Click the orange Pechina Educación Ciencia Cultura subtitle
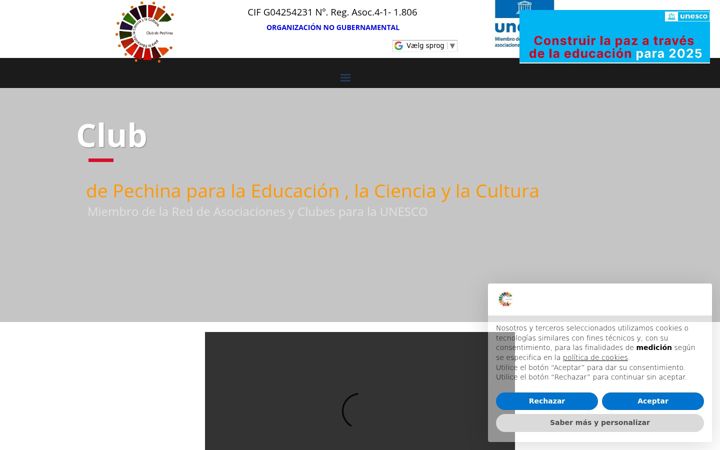Image resolution: width=720 pixels, height=450 pixels. tap(312, 191)
